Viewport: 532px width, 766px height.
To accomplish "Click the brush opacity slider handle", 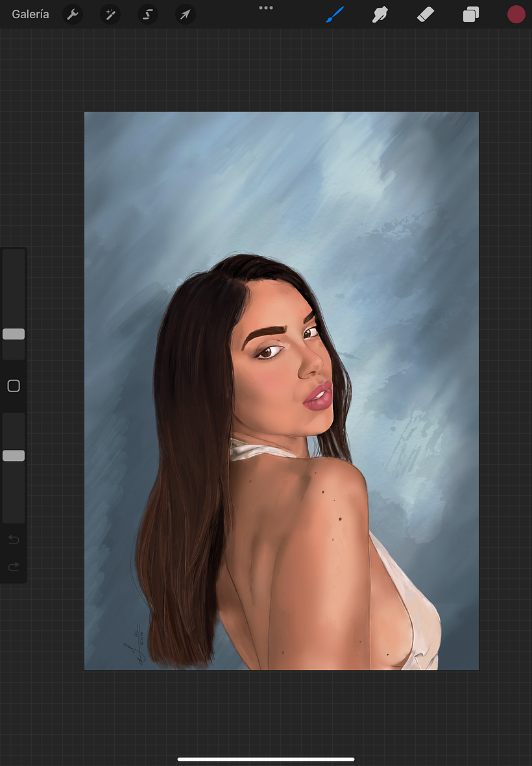I will tap(14, 456).
